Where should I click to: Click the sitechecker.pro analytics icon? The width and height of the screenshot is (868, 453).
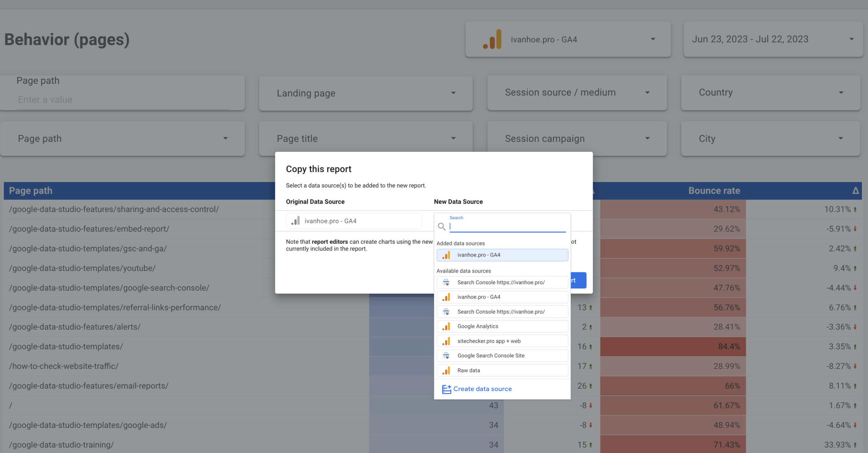pyautogui.click(x=446, y=341)
